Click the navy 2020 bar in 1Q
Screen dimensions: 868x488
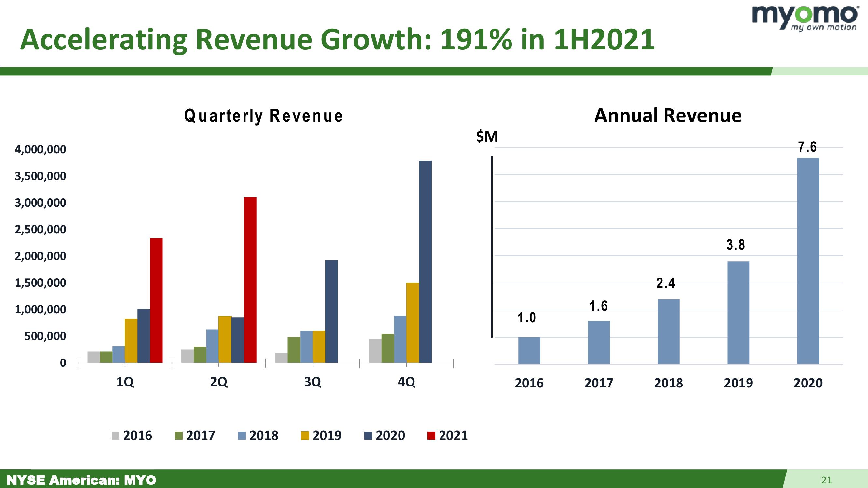coord(144,336)
